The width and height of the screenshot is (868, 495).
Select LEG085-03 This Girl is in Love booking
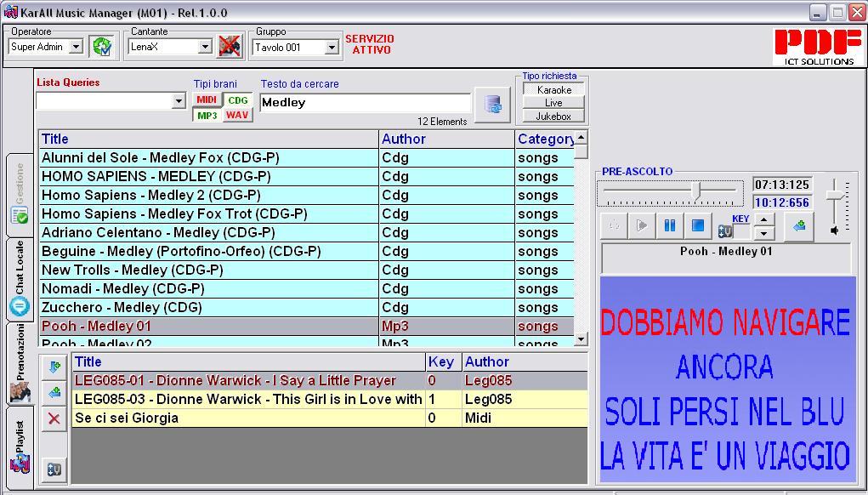coord(330,399)
